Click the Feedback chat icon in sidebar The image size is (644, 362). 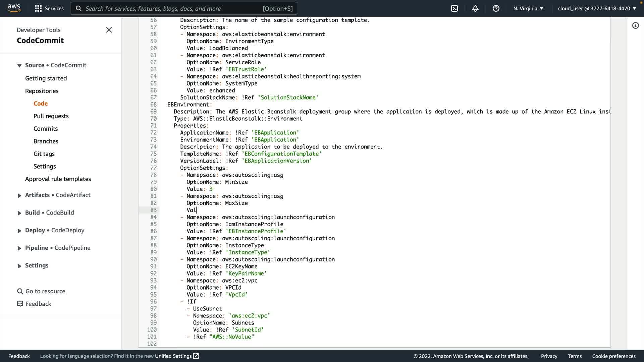coord(20,304)
